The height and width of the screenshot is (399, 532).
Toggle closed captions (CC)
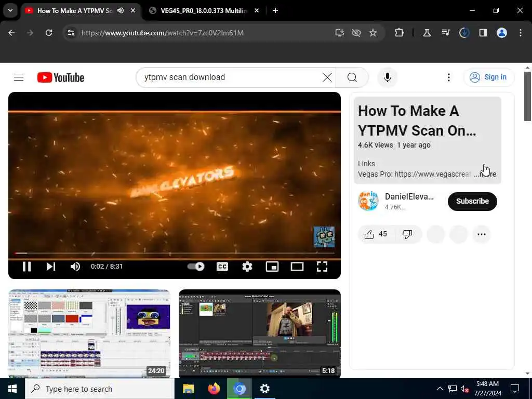click(222, 267)
